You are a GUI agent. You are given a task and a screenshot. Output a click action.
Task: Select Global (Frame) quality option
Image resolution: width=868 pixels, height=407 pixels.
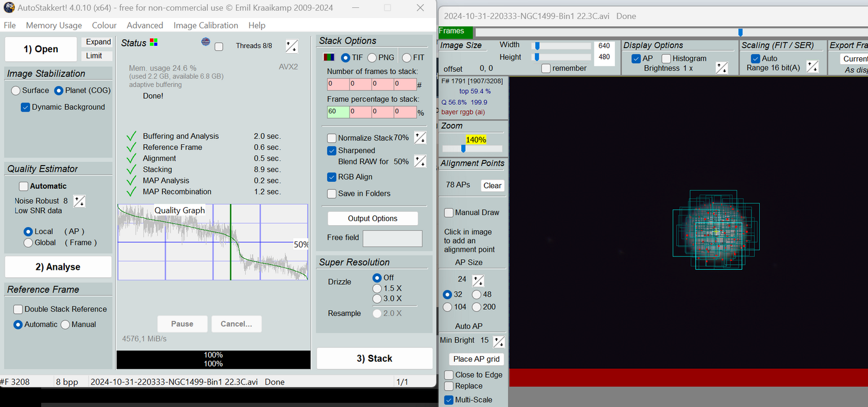coord(28,243)
